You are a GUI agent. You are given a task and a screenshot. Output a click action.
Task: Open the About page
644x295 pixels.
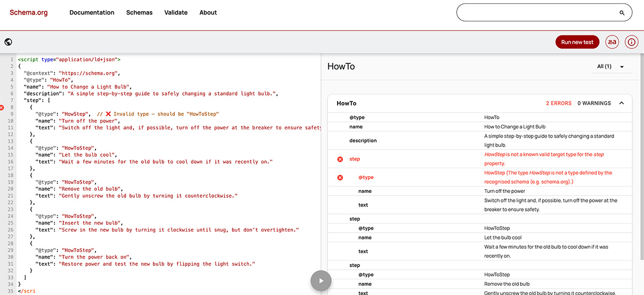tap(208, 12)
